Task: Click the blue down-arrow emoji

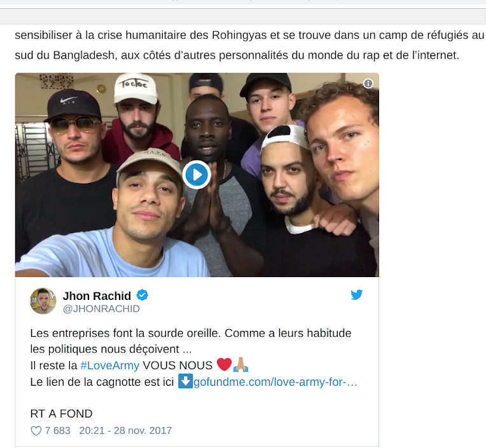Action: tap(185, 381)
